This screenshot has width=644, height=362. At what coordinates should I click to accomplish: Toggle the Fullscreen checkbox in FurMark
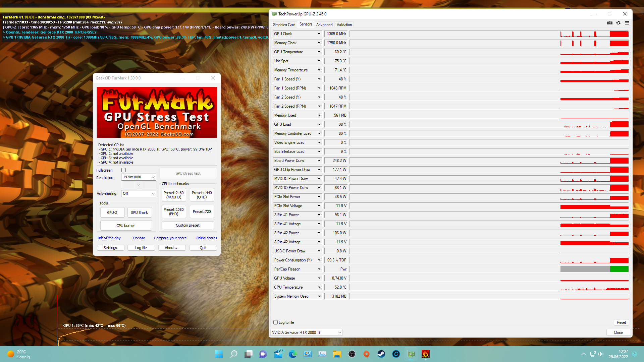click(x=123, y=170)
